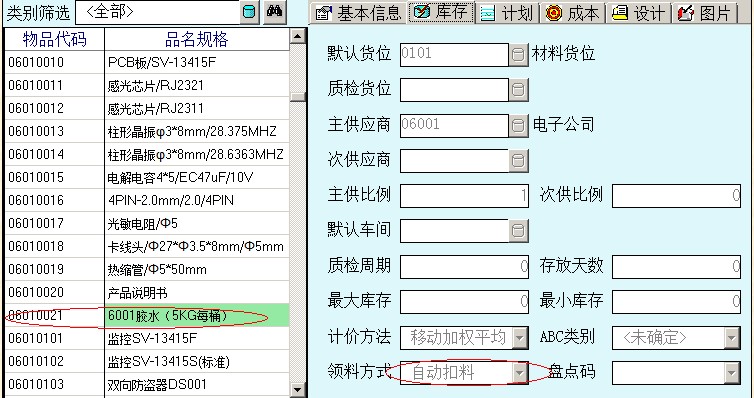Select row 监控SV-13415S(标准)
This screenshot has height=398, width=754.
coord(147,362)
